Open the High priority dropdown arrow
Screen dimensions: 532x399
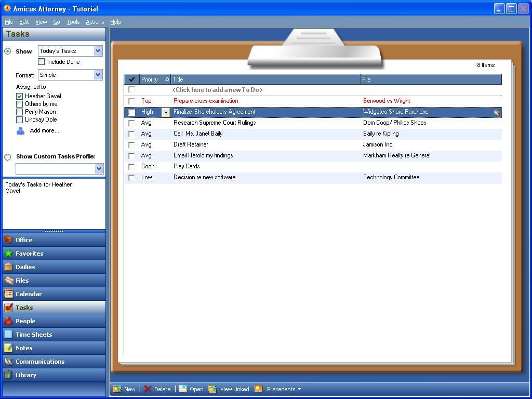165,112
